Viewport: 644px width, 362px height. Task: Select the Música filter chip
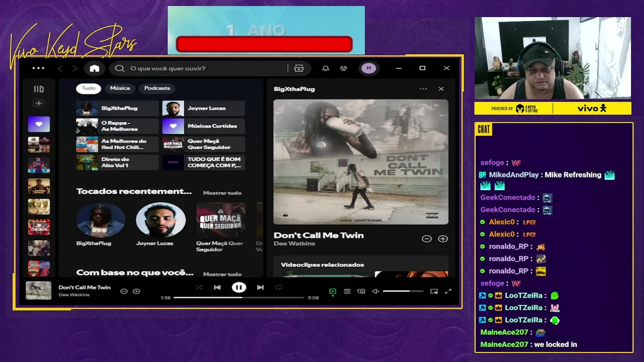120,88
